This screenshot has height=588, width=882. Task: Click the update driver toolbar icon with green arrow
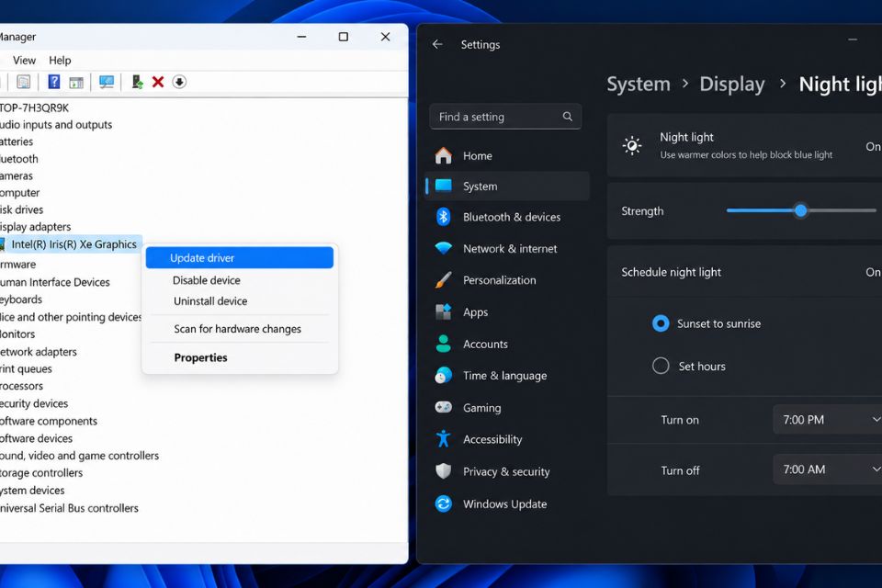tap(137, 82)
